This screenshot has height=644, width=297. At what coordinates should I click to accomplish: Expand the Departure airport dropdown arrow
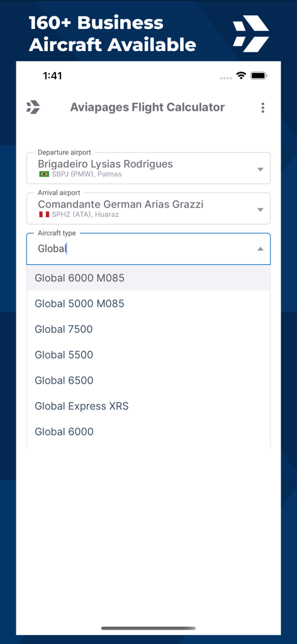point(260,169)
